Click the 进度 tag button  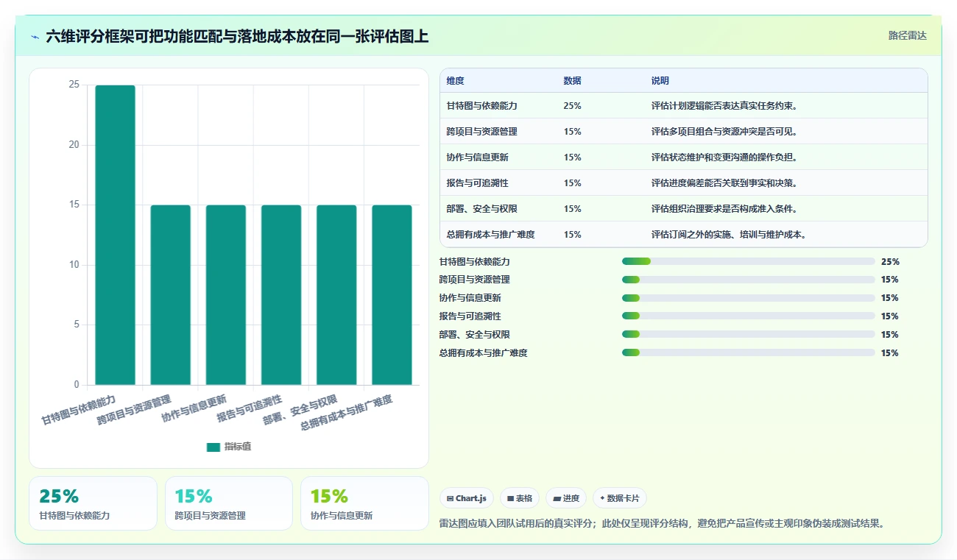coord(566,498)
